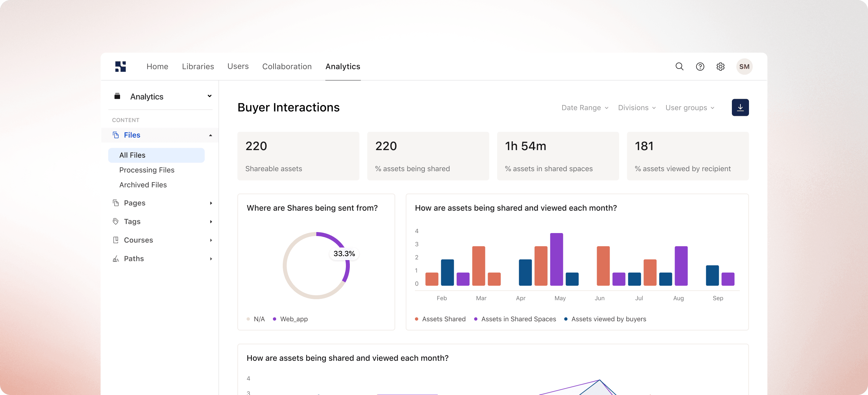The width and height of the screenshot is (868, 395).
Task: Expand the Paths section arrow
Action: [x=211, y=259]
